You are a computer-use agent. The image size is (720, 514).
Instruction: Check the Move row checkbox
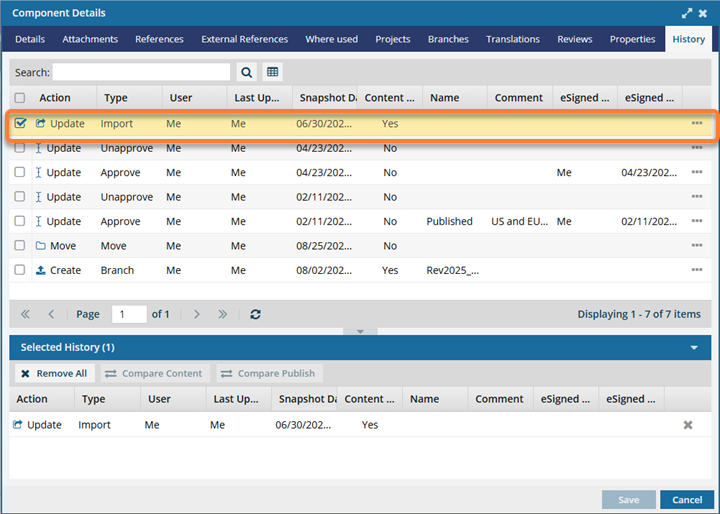20,246
